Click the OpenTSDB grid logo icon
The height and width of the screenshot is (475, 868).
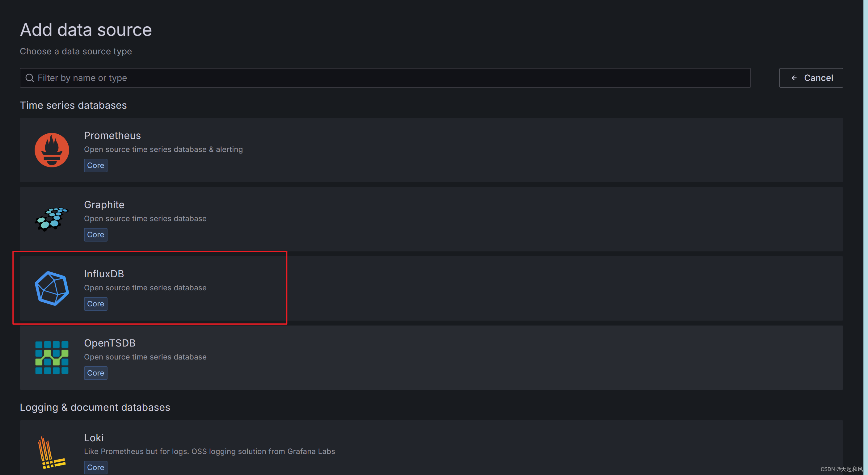click(x=52, y=358)
